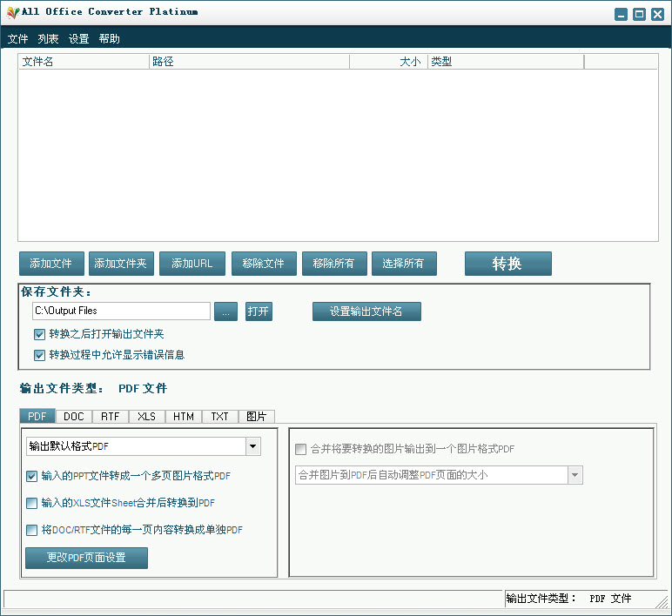Click the 添加文件 button
Image resolution: width=672 pixels, height=616 pixels.
tap(51, 264)
